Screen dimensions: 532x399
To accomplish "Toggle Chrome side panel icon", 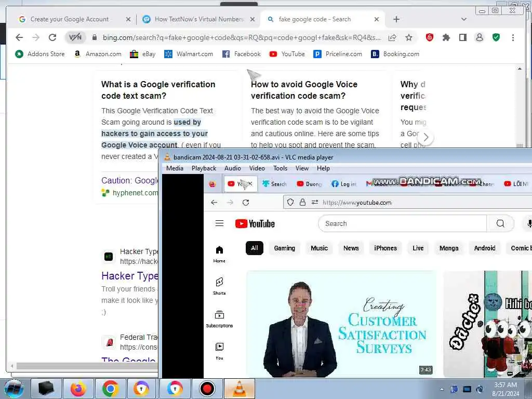I will pyautogui.click(x=463, y=37).
